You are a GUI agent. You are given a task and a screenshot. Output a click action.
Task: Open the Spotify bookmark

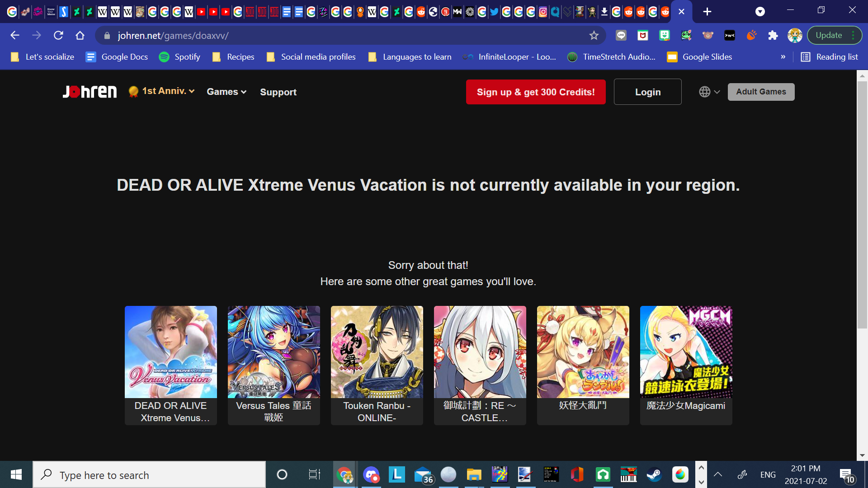(x=179, y=57)
